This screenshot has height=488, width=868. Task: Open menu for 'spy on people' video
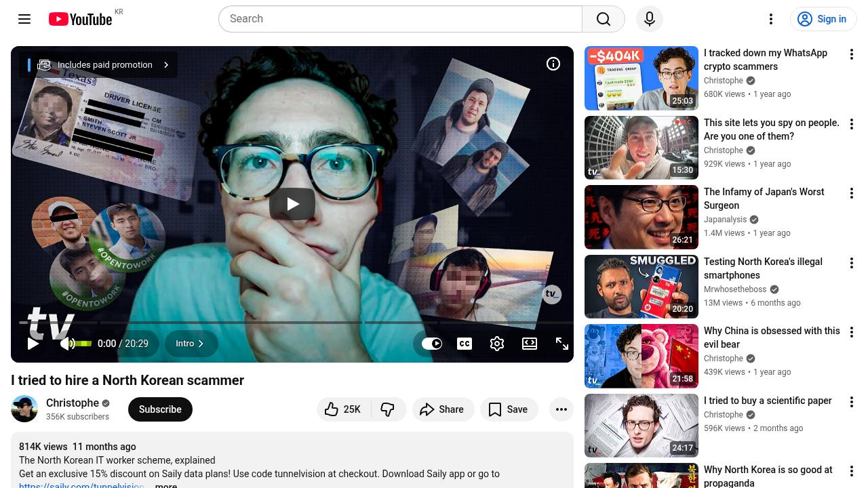point(852,124)
